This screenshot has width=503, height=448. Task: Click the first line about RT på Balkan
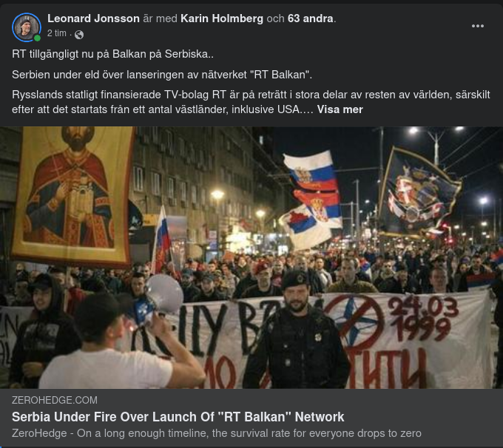tap(112, 54)
